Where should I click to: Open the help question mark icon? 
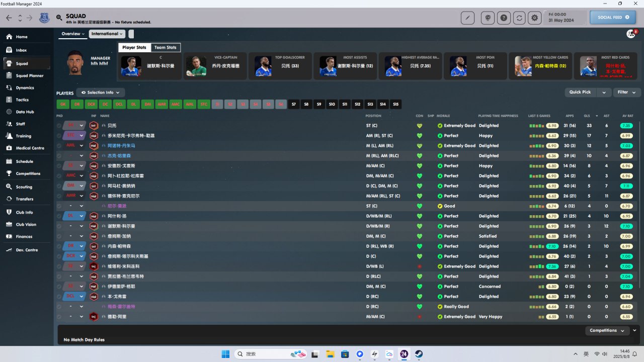(504, 18)
